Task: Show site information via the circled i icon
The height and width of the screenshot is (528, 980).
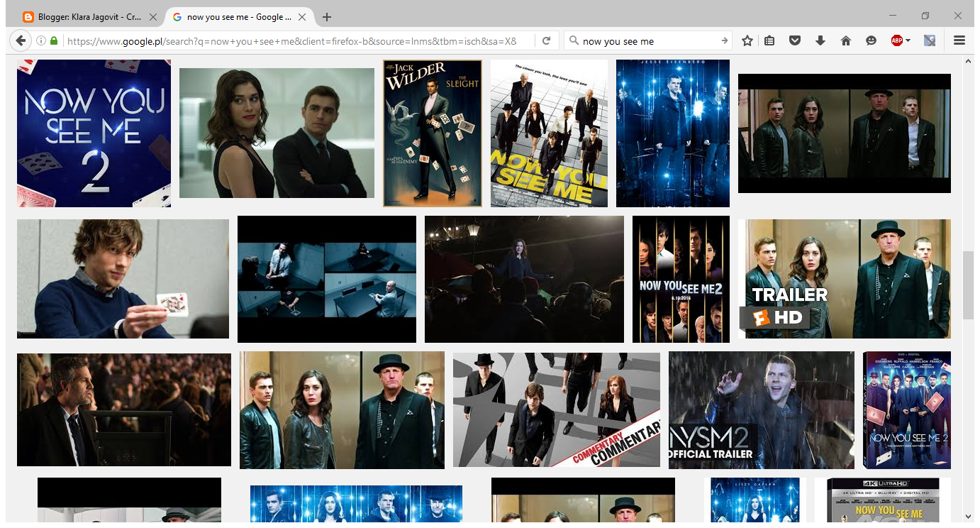Action: pos(41,41)
